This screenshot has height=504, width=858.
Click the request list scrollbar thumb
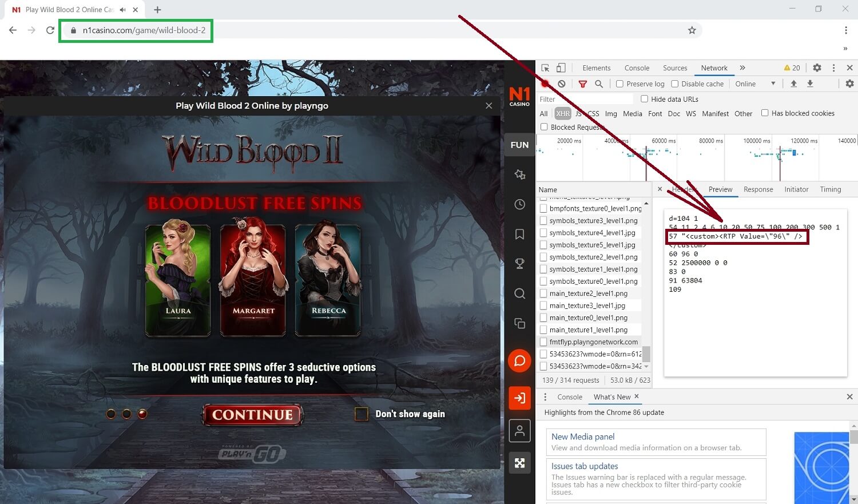pyautogui.click(x=646, y=354)
